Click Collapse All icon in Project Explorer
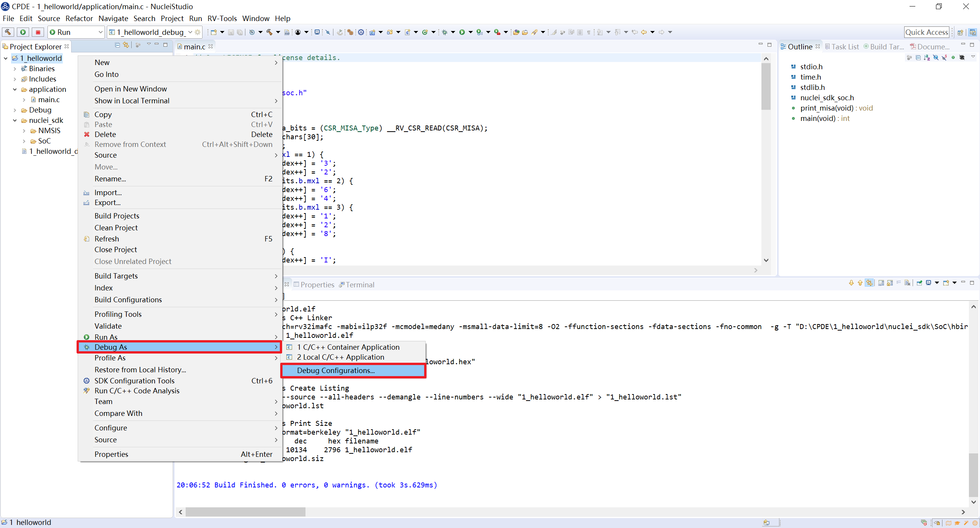 click(118, 45)
